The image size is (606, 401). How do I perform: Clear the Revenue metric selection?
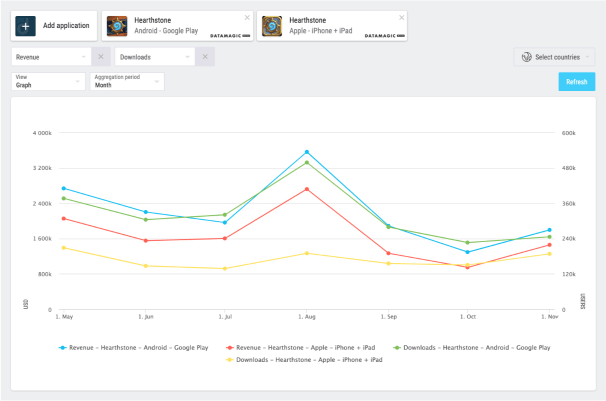100,57
